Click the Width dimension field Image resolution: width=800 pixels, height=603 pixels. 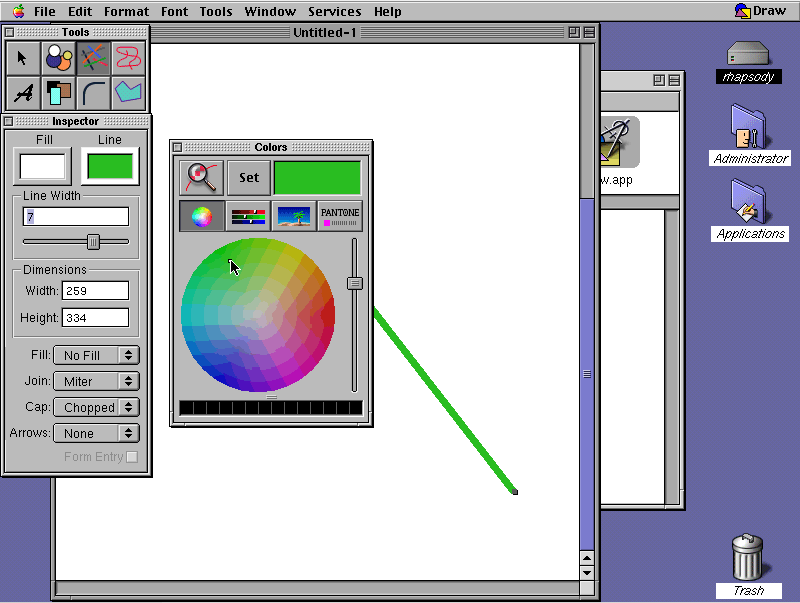pyautogui.click(x=95, y=291)
